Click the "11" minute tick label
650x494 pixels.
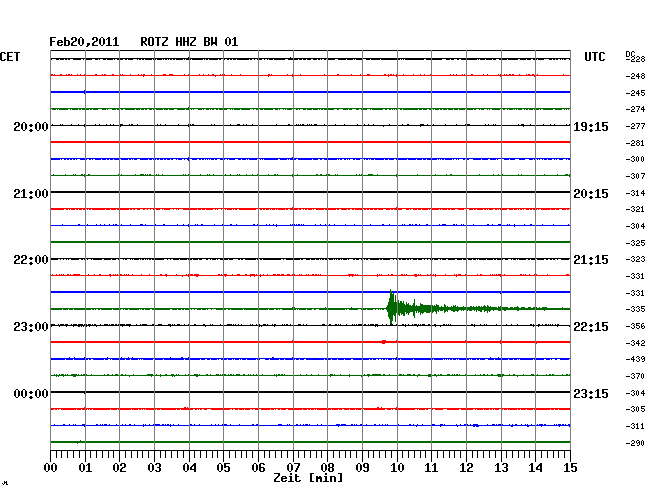click(x=431, y=468)
